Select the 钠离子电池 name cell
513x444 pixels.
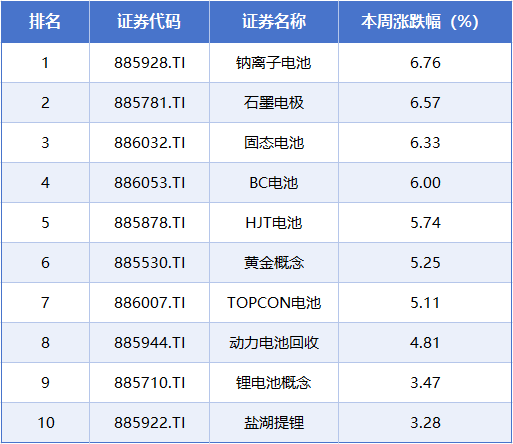click(274, 63)
